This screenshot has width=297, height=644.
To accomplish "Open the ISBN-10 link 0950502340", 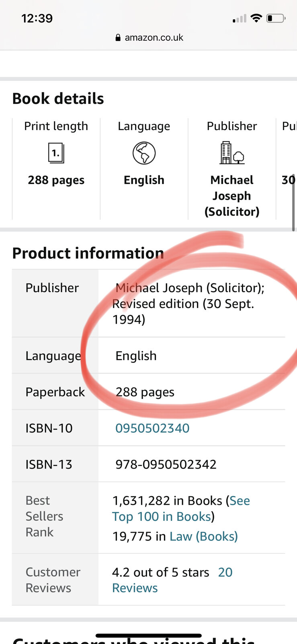I will pos(152,428).
